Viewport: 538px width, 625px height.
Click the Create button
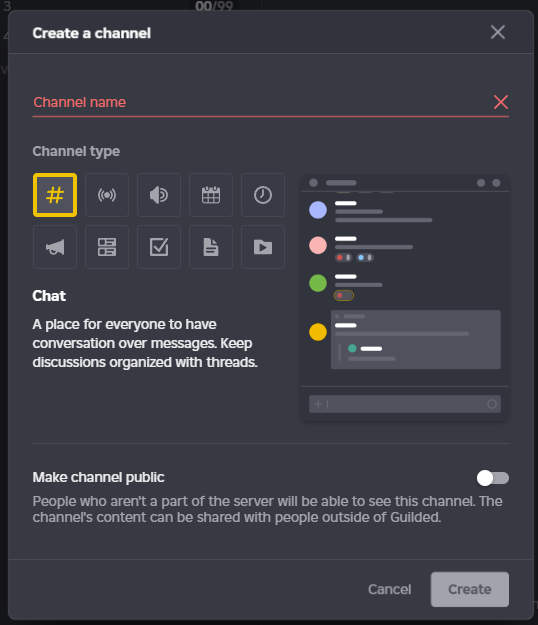tap(469, 590)
